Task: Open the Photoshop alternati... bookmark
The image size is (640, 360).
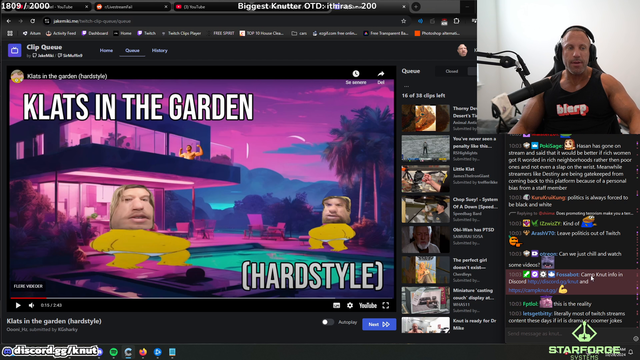Action: 438,33
